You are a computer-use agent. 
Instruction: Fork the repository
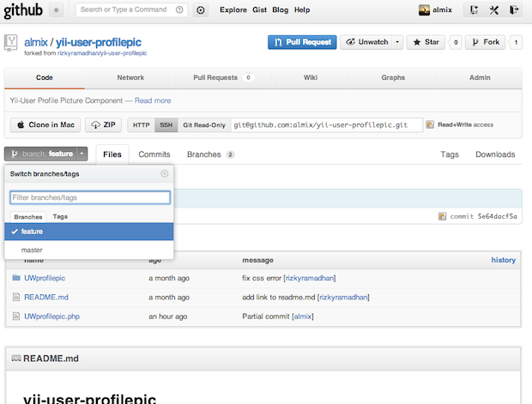[x=486, y=42]
